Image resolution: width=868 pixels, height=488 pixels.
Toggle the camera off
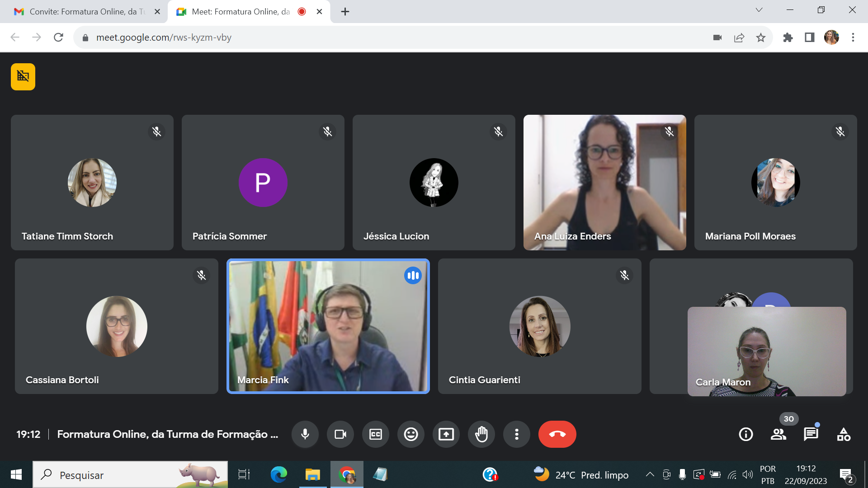(340, 434)
